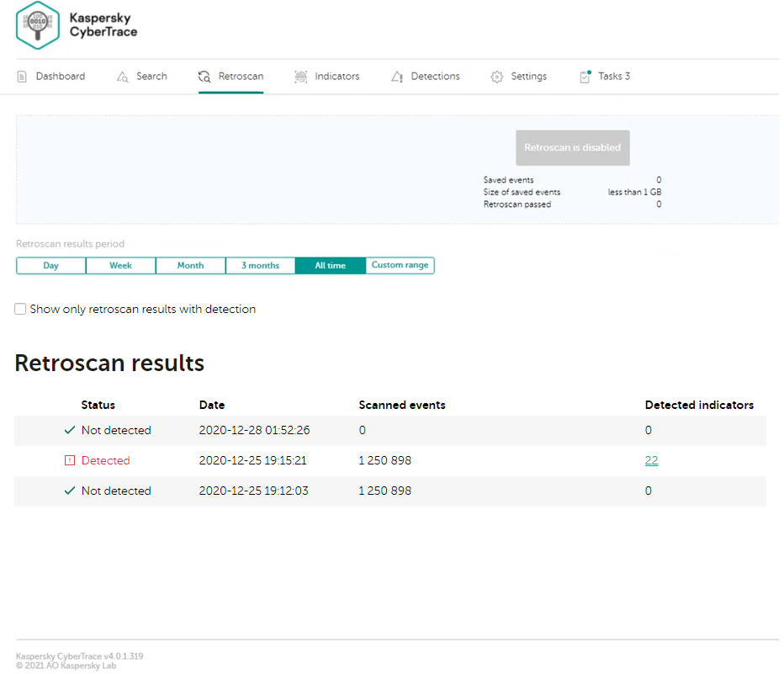The width and height of the screenshot is (784, 674).
Task: Click the Detections warning bell icon
Action: [397, 77]
